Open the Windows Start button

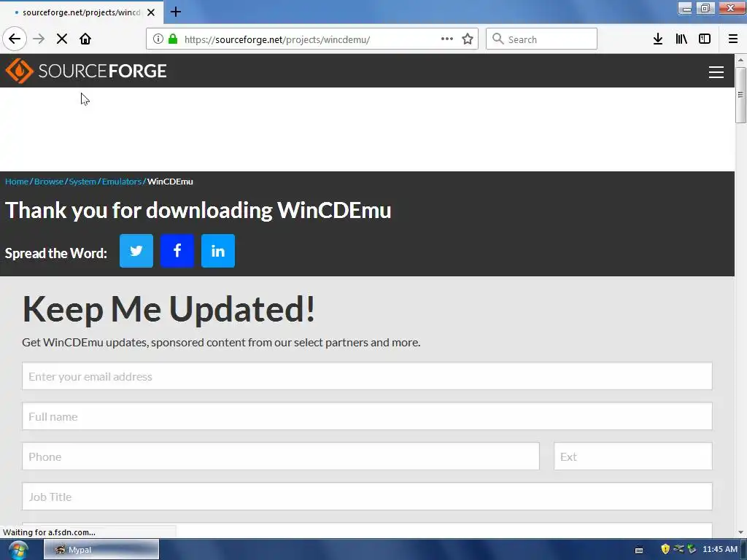pos(18,550)
